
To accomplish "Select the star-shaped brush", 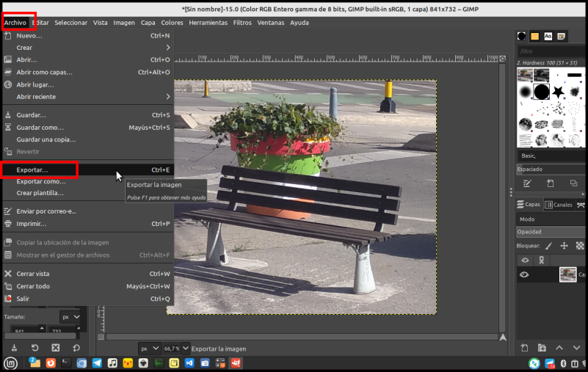I will click(x=558, y=92).
